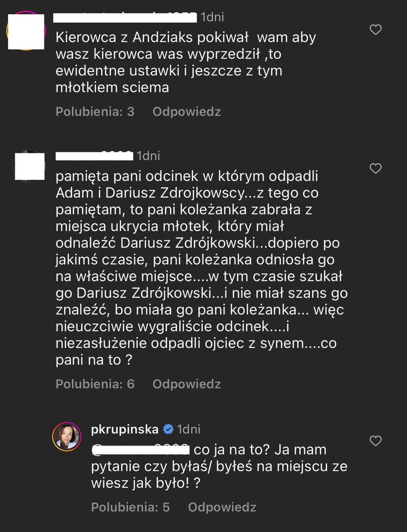The image size is (407, 532).
Task: View the 3 likes on the first comment
Action: tap(95, 112)
